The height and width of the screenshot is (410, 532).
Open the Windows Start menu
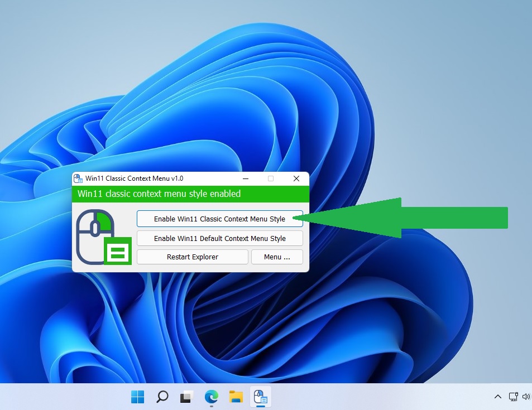[137, 397]
